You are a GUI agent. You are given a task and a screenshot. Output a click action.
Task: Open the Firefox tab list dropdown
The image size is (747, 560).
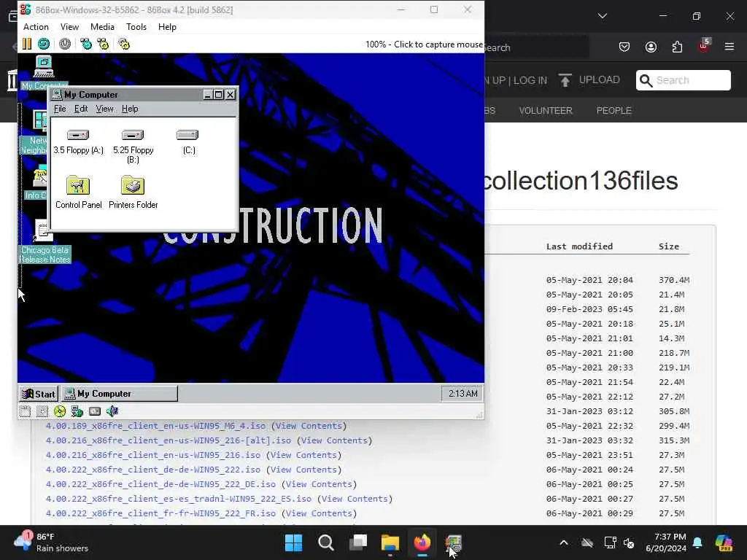(602, 16)
